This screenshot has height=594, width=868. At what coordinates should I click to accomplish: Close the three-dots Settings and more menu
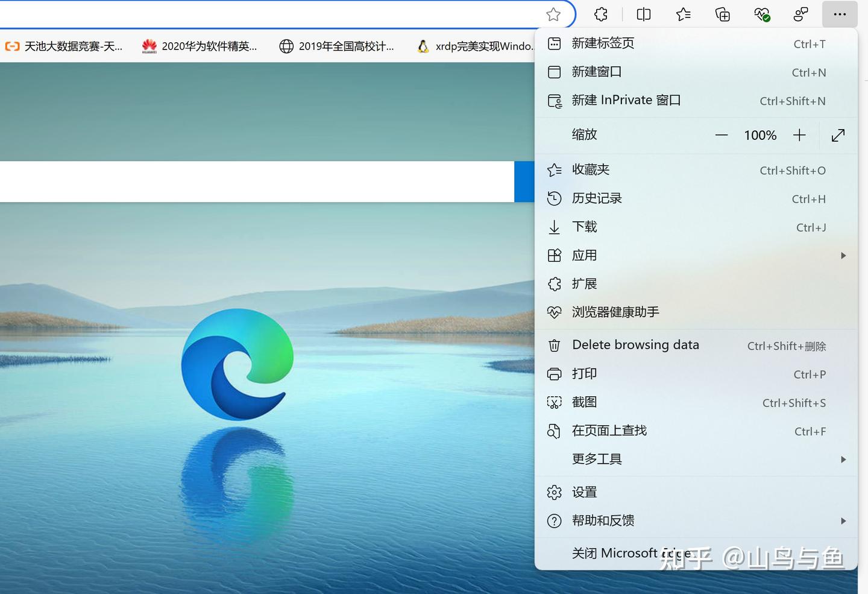coord(840,14)
